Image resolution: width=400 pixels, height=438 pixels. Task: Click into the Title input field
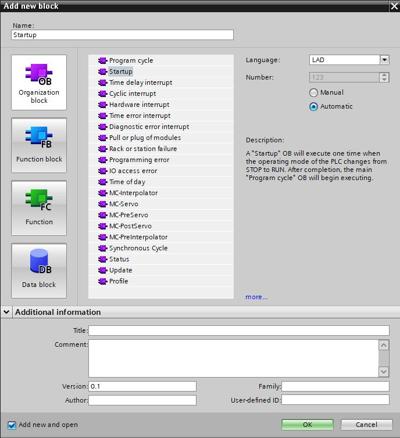[x=239, y=330]
